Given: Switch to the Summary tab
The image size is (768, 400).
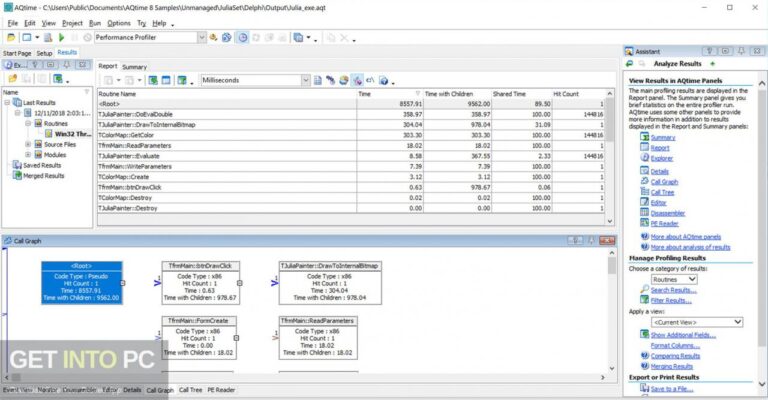Looking at the screenshot, I should click(x=134, y=67).
